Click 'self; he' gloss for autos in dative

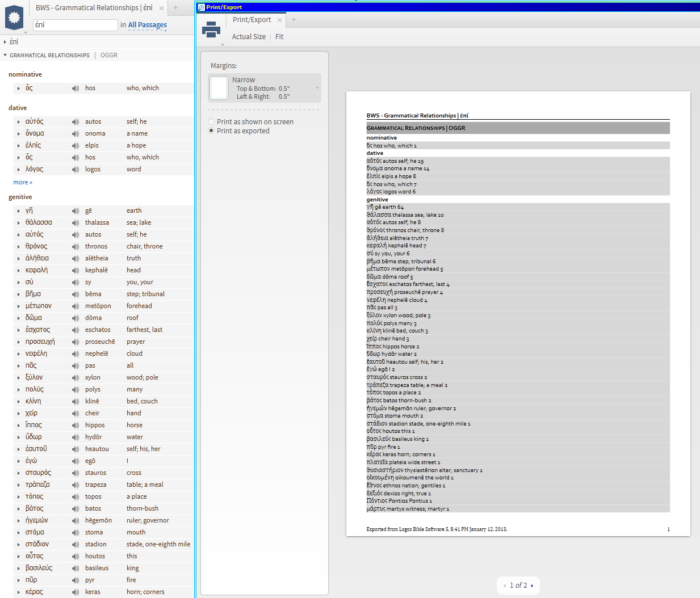click(136, 122)
